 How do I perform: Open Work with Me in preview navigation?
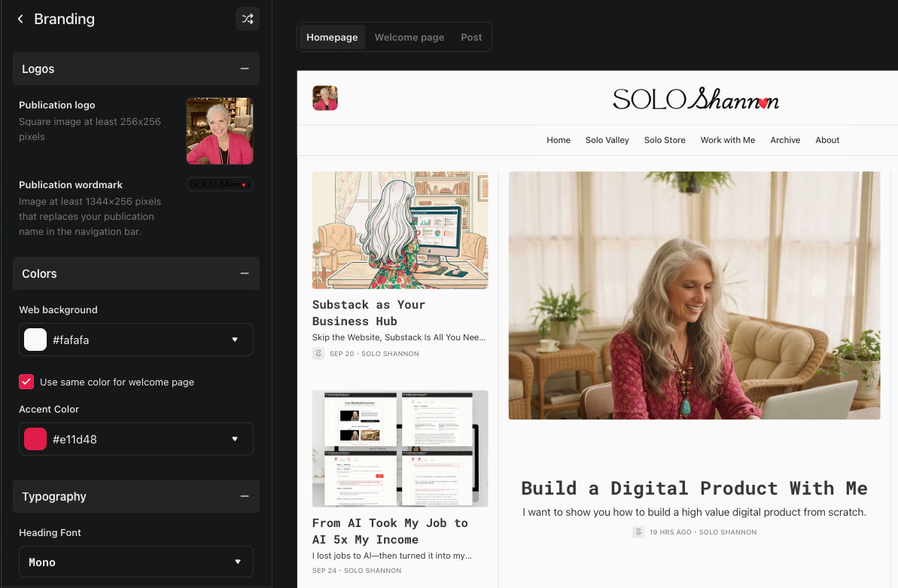[x=728, y=140]
